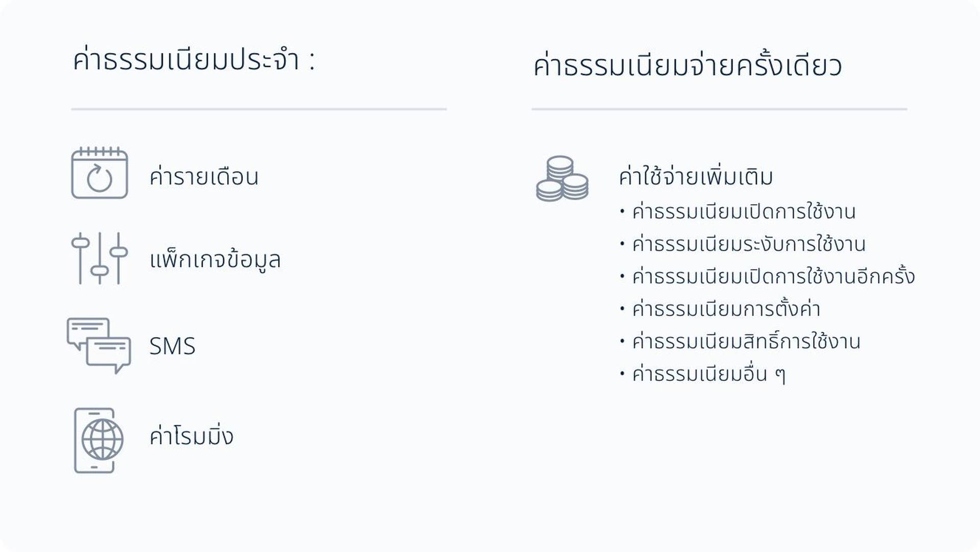Click the SMS chat bubbles icon
The width and height of the screenshot is (980, 552).
click(x=99, y=346)
